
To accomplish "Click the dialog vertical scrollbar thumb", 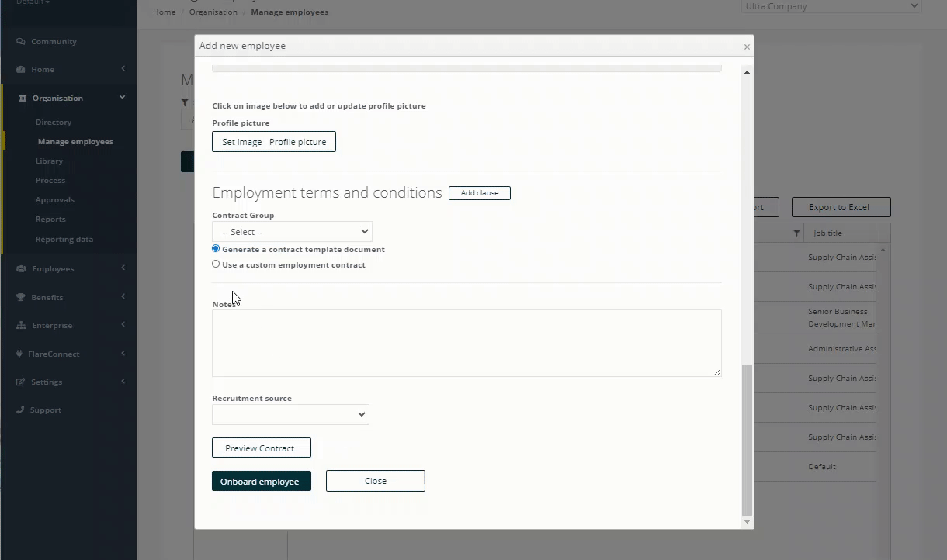I will click(x=748, y=440).
